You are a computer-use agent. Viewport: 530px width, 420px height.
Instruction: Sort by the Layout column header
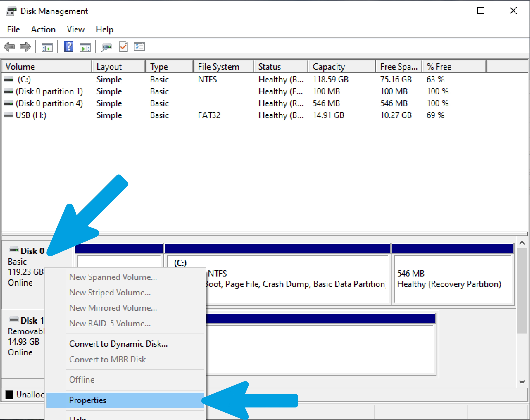[119, 67]
